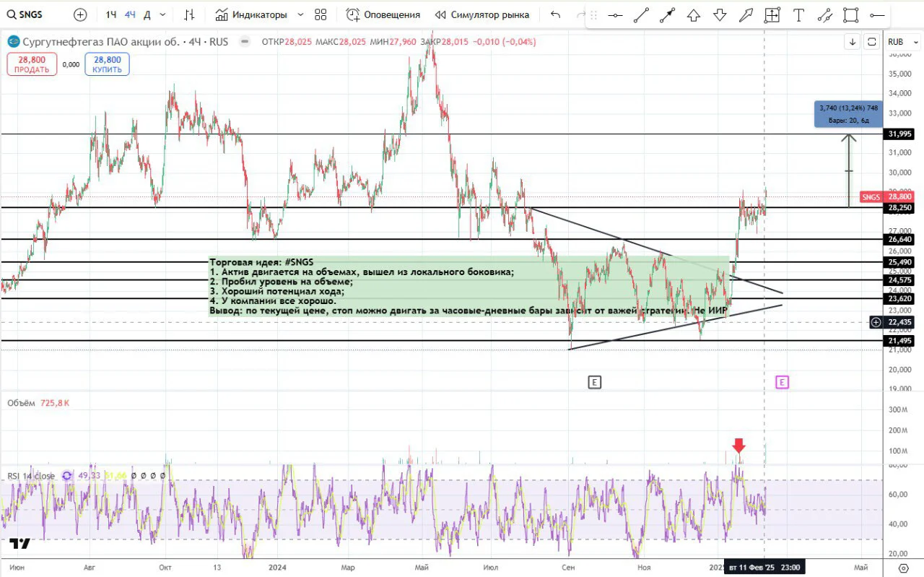The width and height of the screenshot is (924, 577).
Task: Switch to the 1Ч timeframe
Action: [111, 14]
